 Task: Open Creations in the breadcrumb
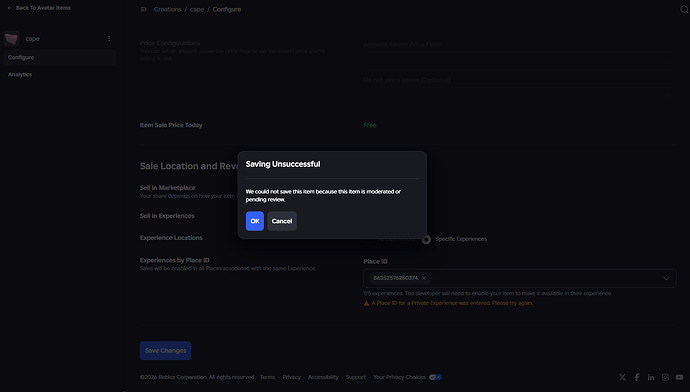coord(168,9)
